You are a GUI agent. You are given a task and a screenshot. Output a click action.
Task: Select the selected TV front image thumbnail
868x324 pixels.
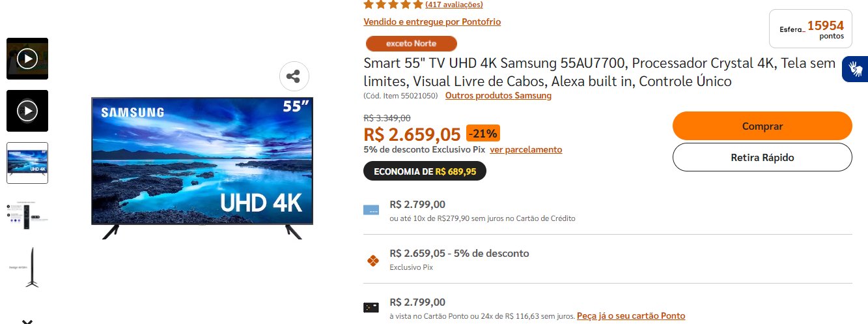click(27, 163)
